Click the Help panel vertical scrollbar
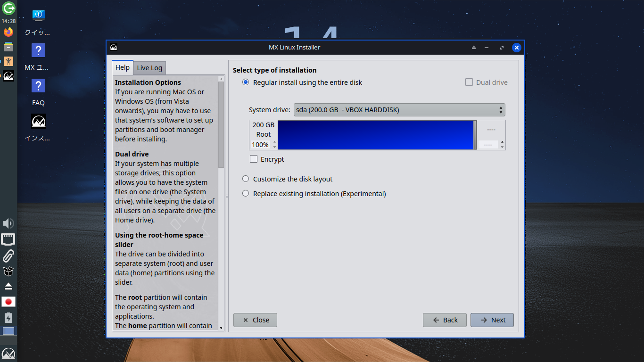Screen dimensions: 644x362 pos(221,125)
